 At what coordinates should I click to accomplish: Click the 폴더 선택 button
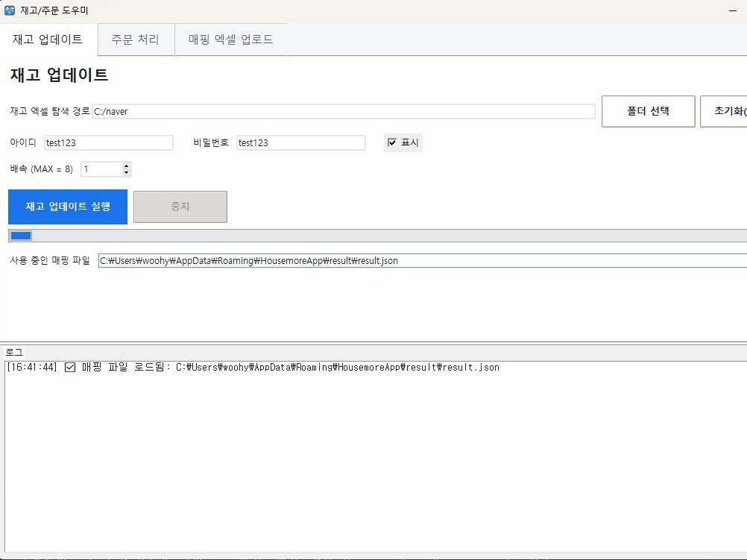[x=647, y=110]
